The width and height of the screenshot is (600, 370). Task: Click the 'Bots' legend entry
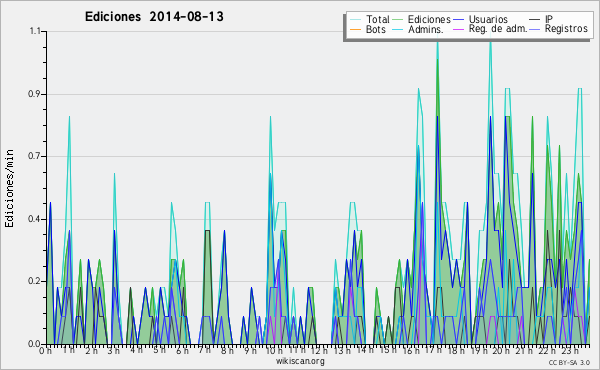pos(376,29)
